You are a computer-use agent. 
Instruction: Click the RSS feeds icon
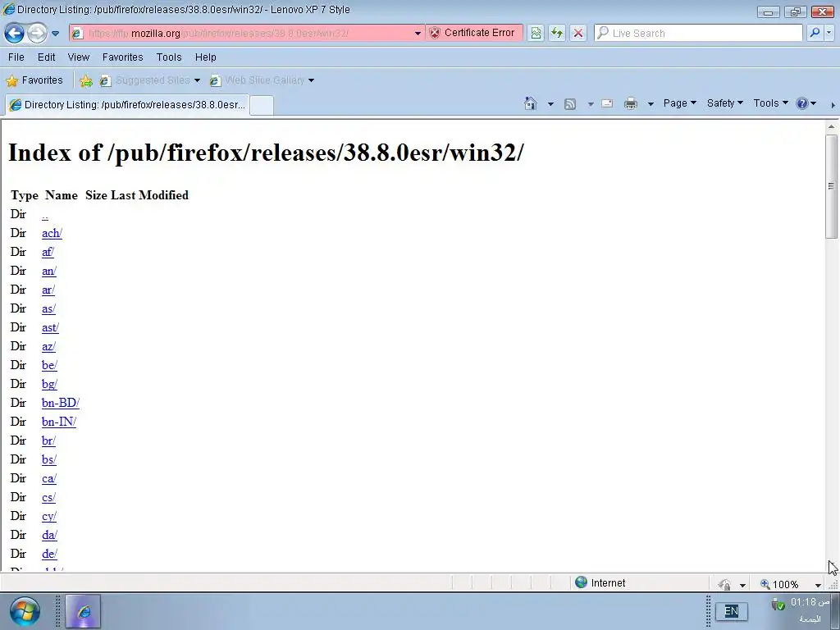coord(570,104)
